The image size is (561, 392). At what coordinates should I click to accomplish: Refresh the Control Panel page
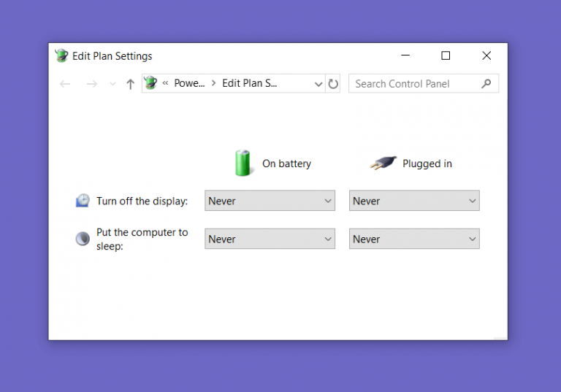[333, 84]
